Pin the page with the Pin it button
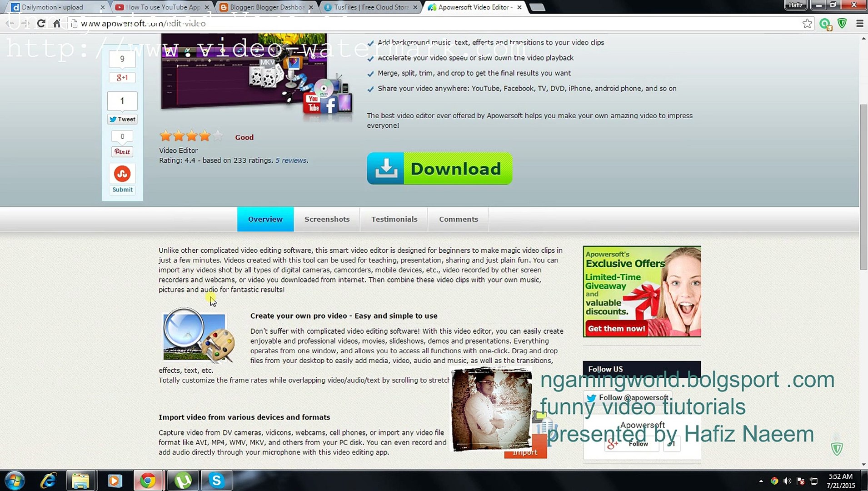This screenshot has width=868, height=491. [122, 152]
